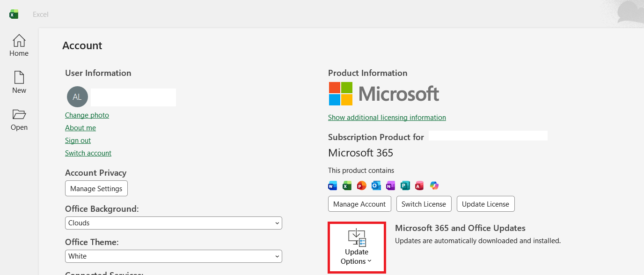The image size is (644, 275).
Task: Click the 'Account Privacy' heading
Action: coord(96,173)
